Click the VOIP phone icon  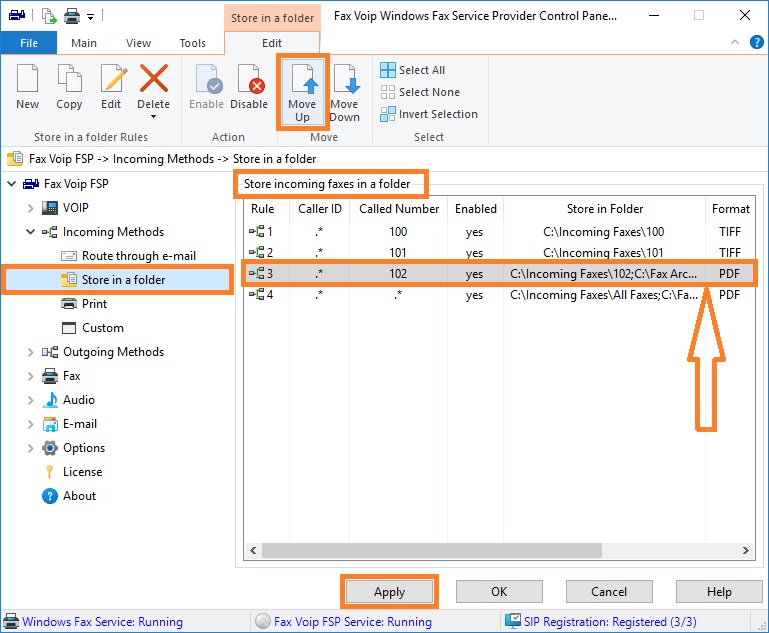click(50, 208)
